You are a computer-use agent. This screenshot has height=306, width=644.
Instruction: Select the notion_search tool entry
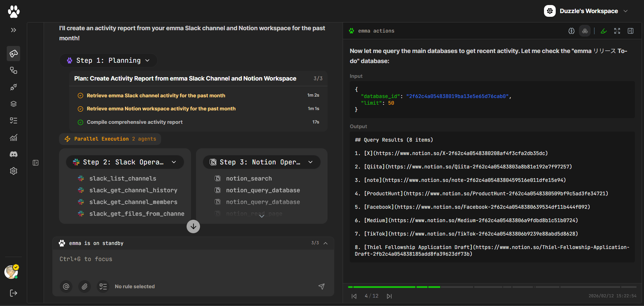249,178
